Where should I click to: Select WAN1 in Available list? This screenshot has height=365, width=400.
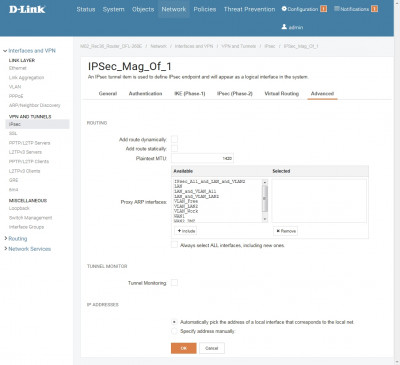pos(179,216)
